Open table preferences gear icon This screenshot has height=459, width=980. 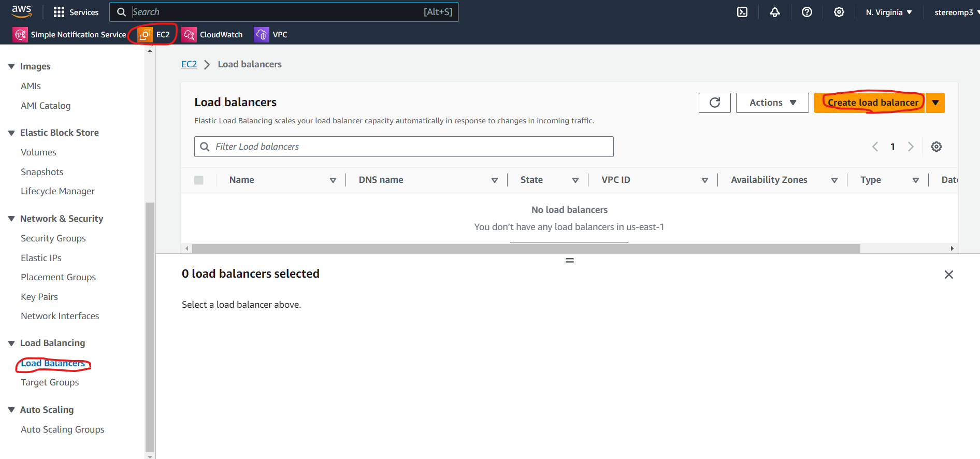coord(936,147)
